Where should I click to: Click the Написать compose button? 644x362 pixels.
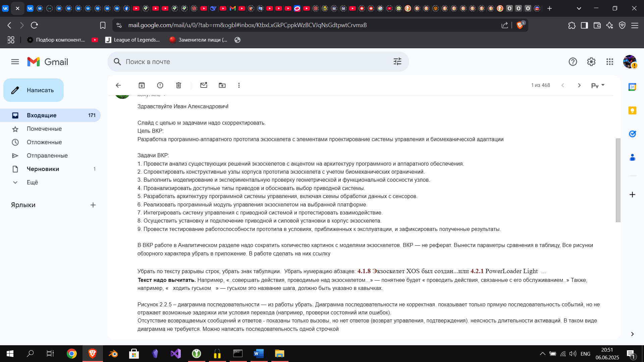pyautogui.click(x=34, y=90)
